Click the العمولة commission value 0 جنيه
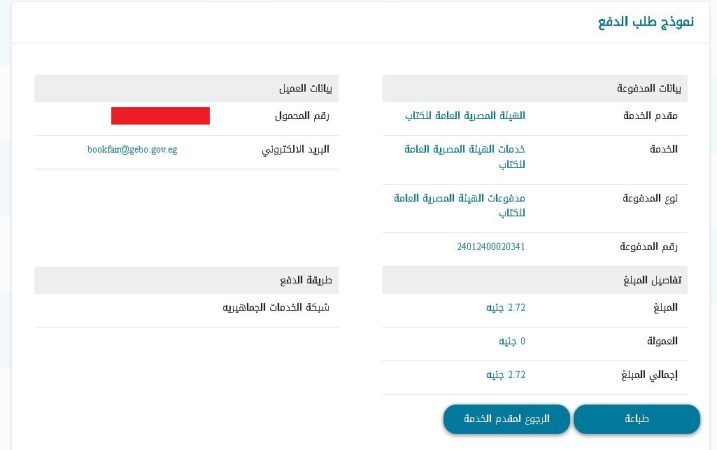This screenshot has width=717, height=450. coord(512,341)
